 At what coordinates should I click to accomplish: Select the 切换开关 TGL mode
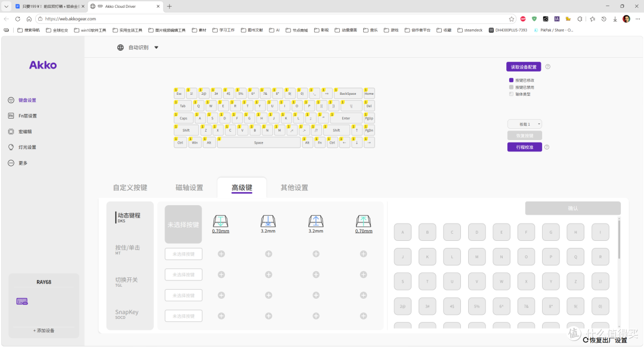click(126, 281)
